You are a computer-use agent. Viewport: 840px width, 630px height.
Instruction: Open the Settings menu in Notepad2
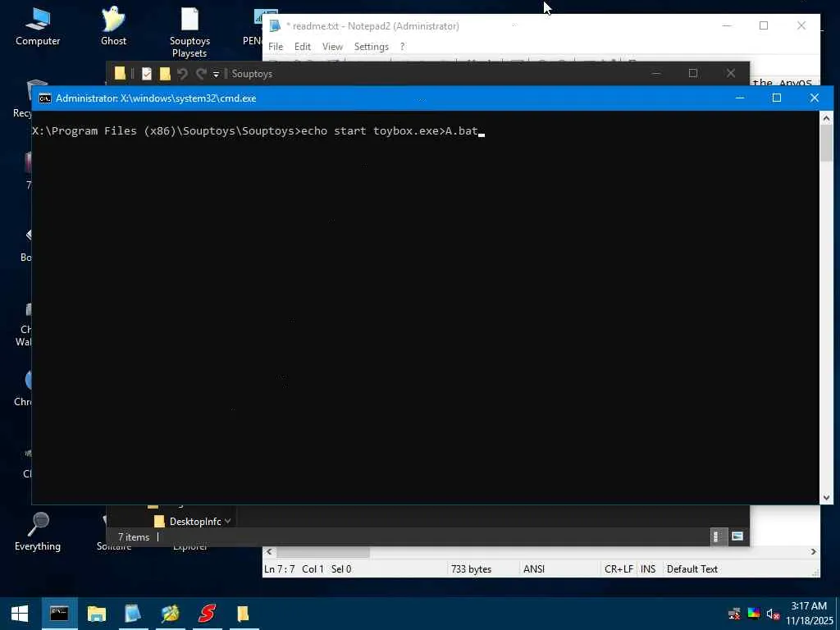click(372, 47)
